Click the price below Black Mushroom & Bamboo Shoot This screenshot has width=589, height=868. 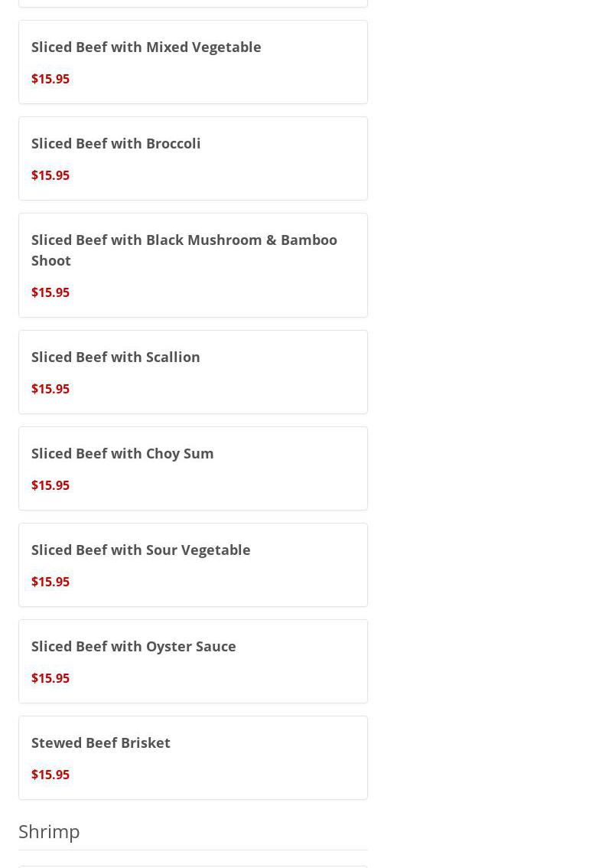(50, 292)
